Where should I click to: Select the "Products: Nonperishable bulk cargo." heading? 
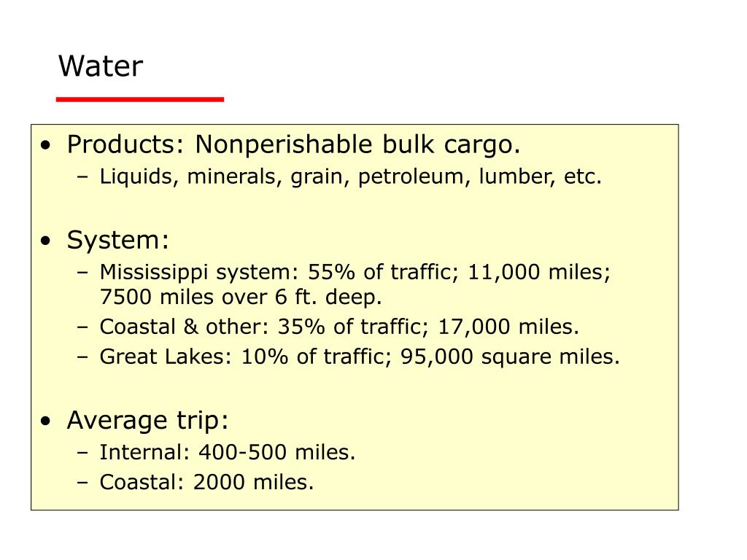293,145
